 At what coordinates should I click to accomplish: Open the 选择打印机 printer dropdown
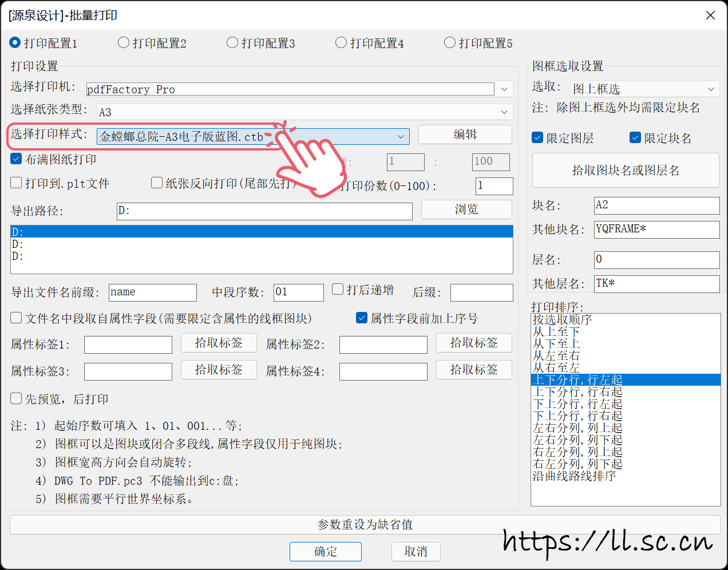pos(504,89)
